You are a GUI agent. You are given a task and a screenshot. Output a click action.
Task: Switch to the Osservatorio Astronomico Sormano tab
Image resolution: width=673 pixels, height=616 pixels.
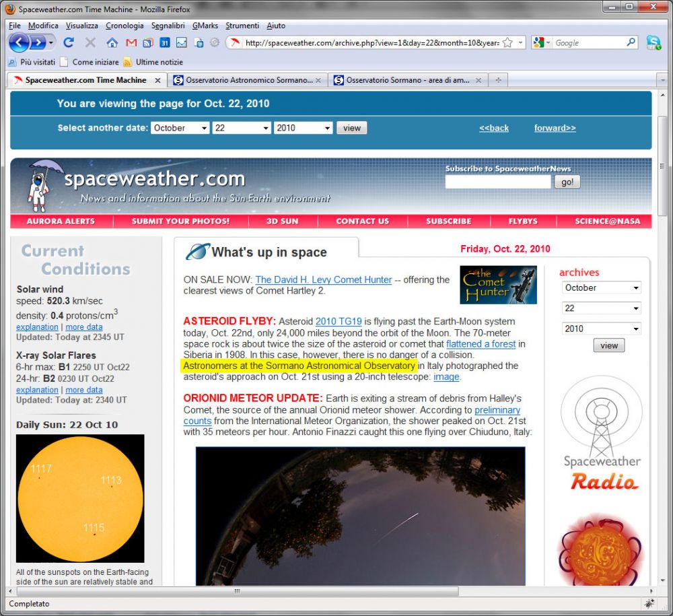[248, 80]
